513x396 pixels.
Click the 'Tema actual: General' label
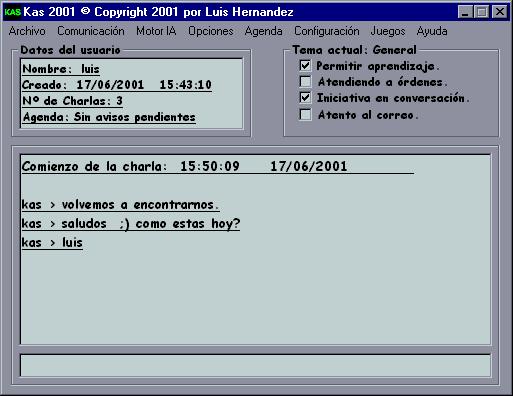[355, 50]
